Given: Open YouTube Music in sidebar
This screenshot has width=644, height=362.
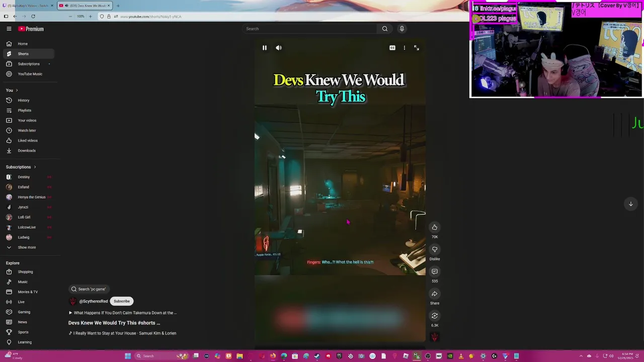Looking at the screenshot, I should (x=30, y=74).
